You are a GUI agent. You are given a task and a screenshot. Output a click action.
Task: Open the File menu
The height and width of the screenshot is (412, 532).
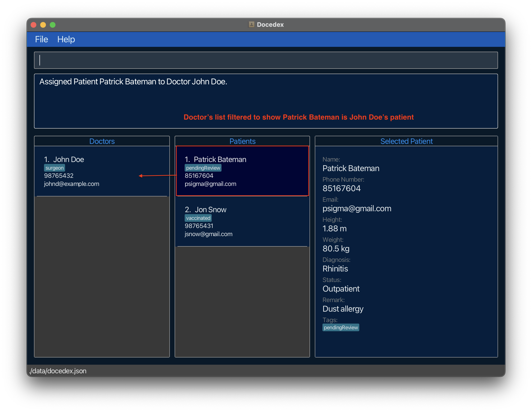pyautogui.click(x=41, y=39)
